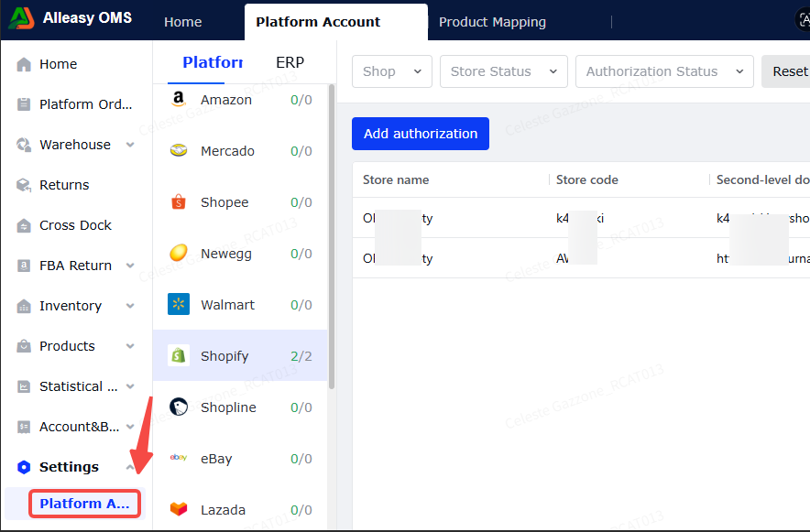The image size is (810, 532).
Task: Expand the Account&B... menu chevron
Action: [x=130, y=427]
